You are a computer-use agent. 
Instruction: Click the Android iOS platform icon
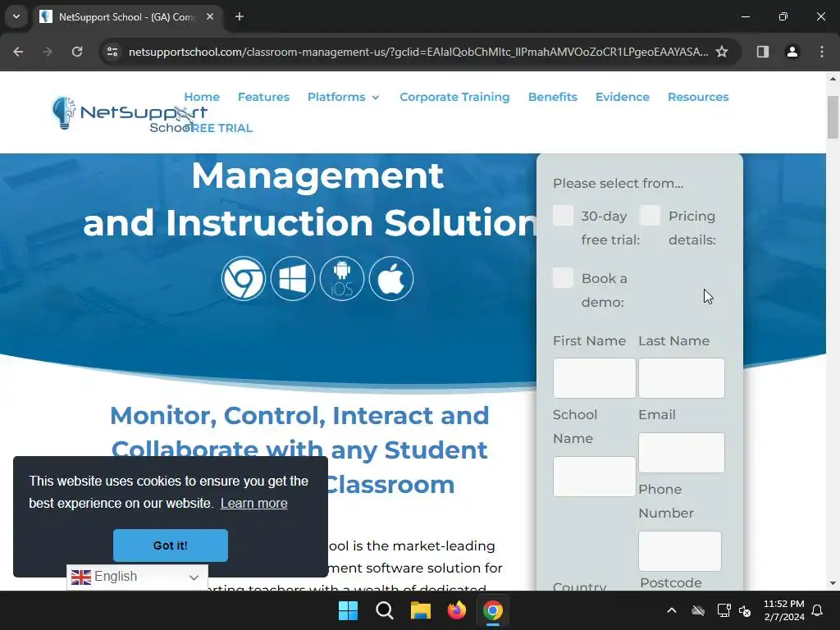tap(342, 279)
